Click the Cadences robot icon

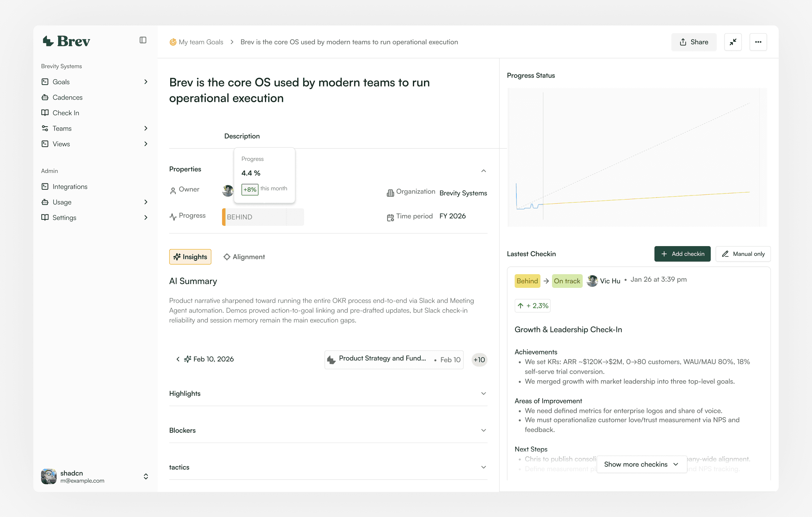(45, 97)
